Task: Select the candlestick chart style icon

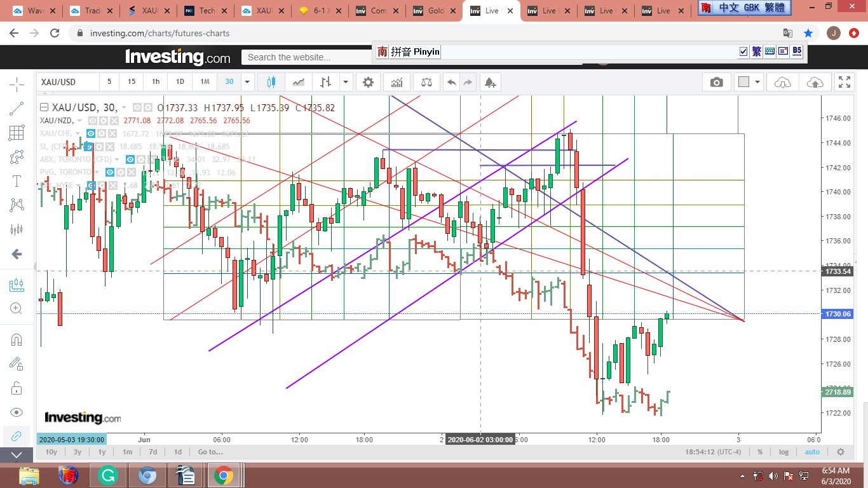Action: (271, 82)
